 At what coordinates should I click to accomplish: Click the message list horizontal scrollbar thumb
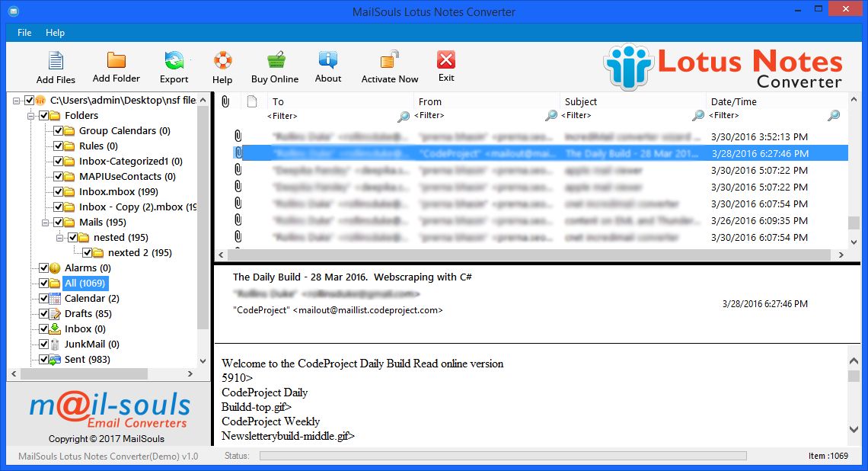[x=528, y=255]
